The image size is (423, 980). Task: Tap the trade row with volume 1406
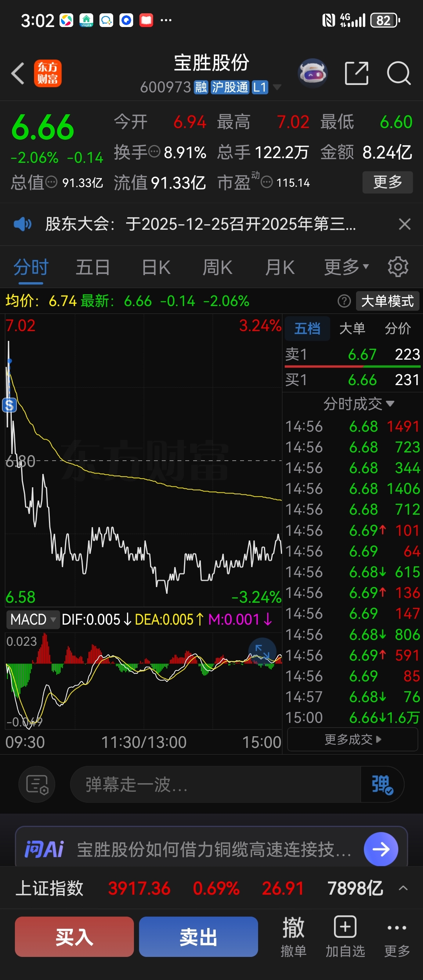pyautogui.click(x=352, y=488)
